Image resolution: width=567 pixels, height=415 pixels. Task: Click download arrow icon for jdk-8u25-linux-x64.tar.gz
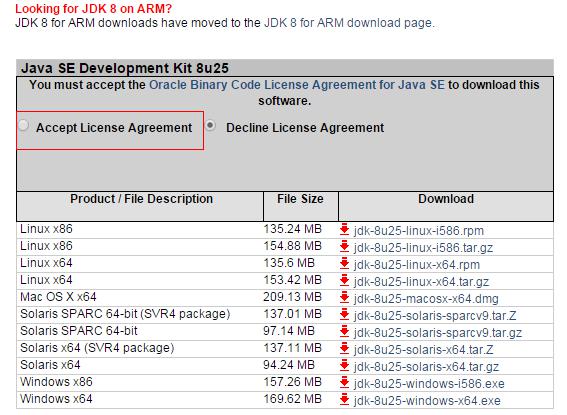pos(345,280)
